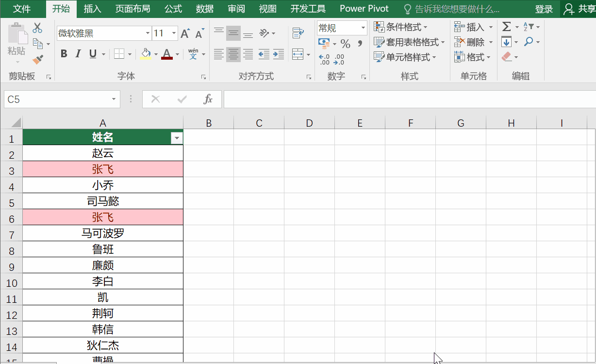
Task: Toggle horizontal center alignment
Action: [x=233, y=54]
